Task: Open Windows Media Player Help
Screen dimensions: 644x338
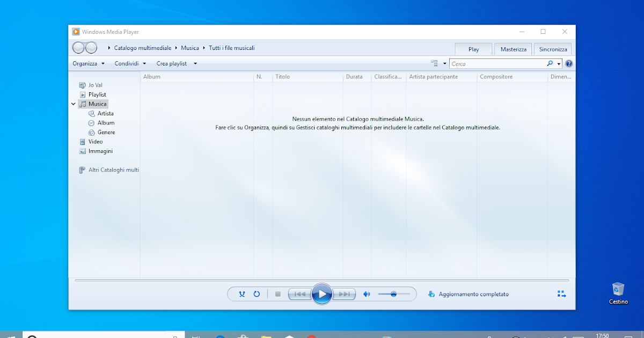Action: 569,63
